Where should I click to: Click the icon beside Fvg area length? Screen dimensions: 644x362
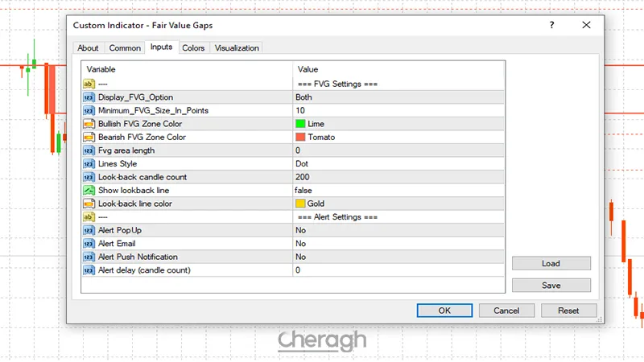pos(88,150)
